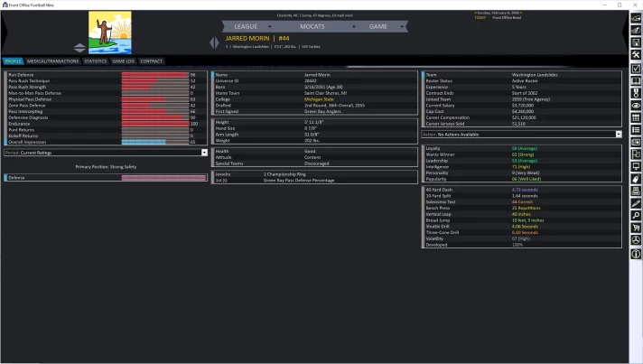Click the Cap Cost row
The height and width of the screenshot is (364, 643).
[x=522, y=111]
